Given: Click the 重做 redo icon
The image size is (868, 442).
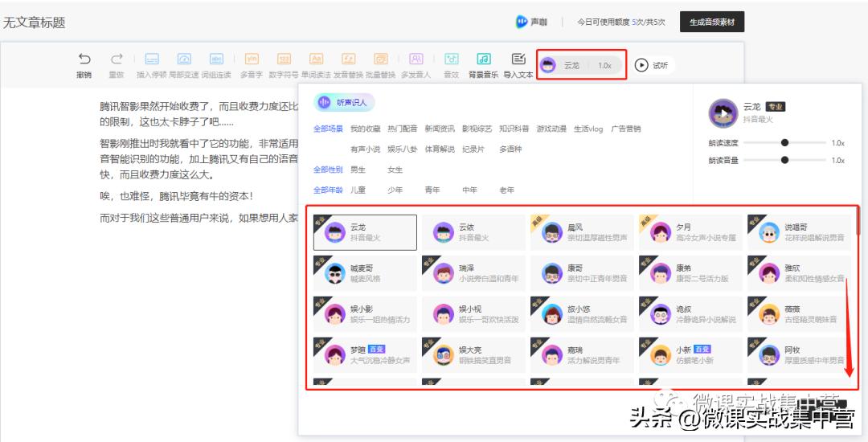Looking at the screenshot, I should (x=117, y=59).
